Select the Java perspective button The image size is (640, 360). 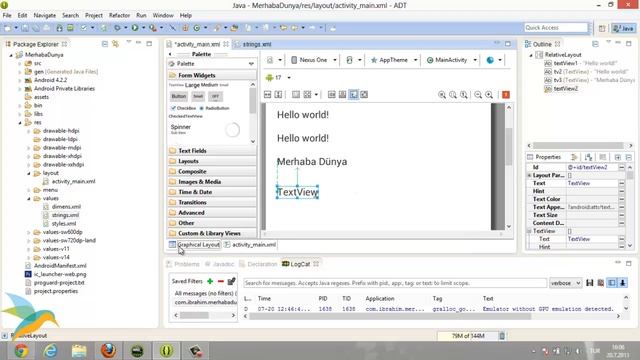pos(623,28)
